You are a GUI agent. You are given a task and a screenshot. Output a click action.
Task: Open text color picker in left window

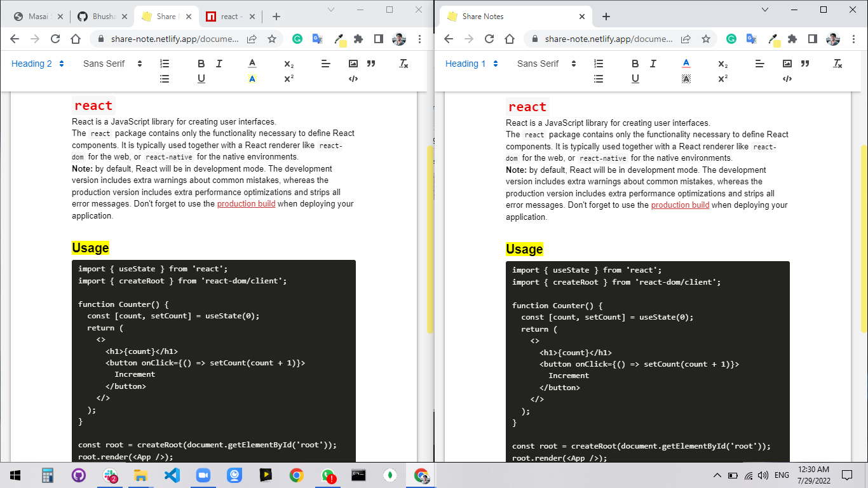[252, 64]
